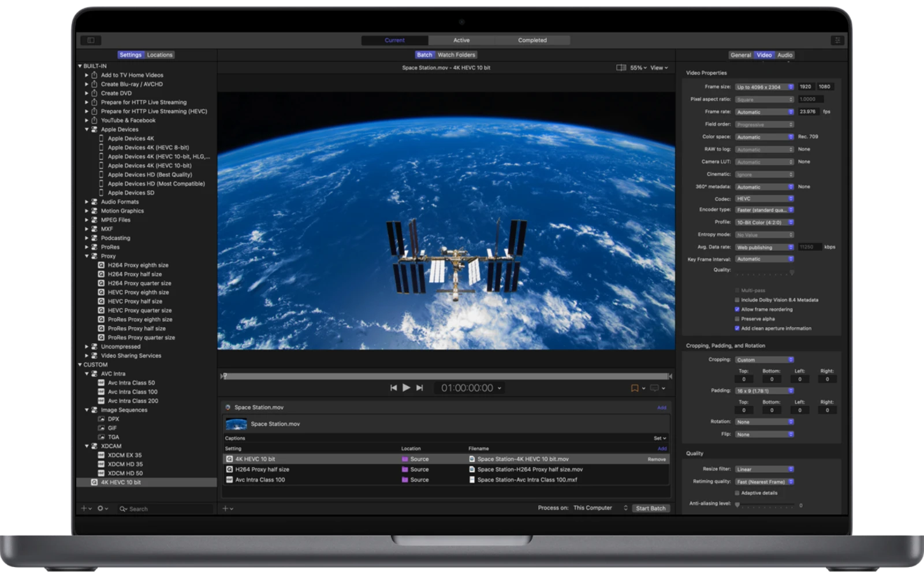Open the Codec HEVC dropdown
The width and height of the screenshot is (924, 578).
pos(765,199)
